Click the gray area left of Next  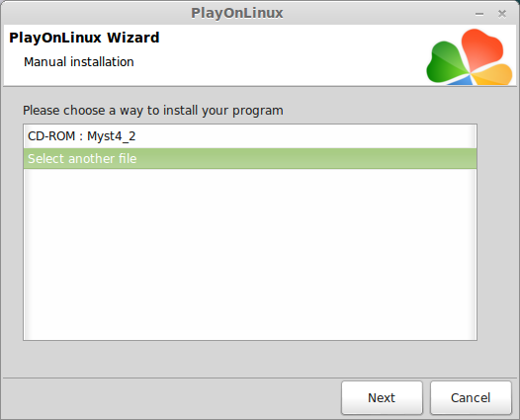(171, 397)
